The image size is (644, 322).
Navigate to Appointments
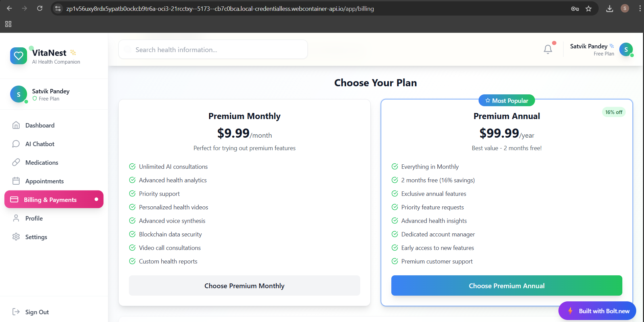[x=54, y=181]
